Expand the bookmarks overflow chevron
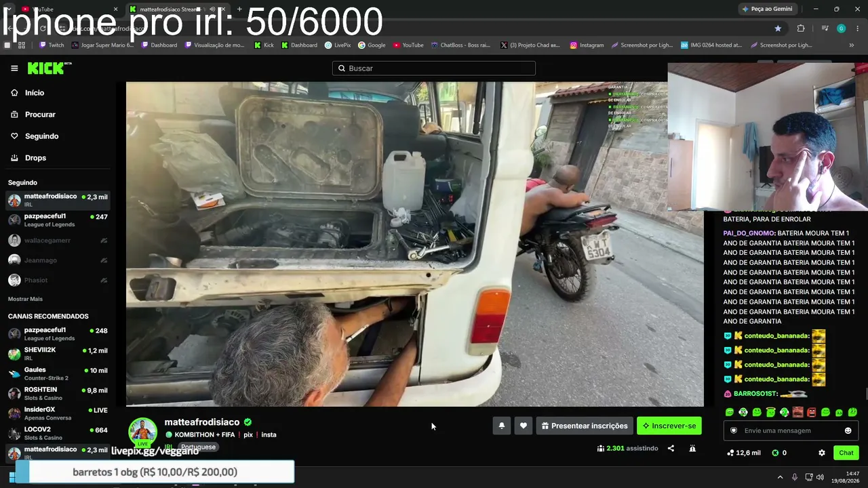 click(x=852, y=45)
